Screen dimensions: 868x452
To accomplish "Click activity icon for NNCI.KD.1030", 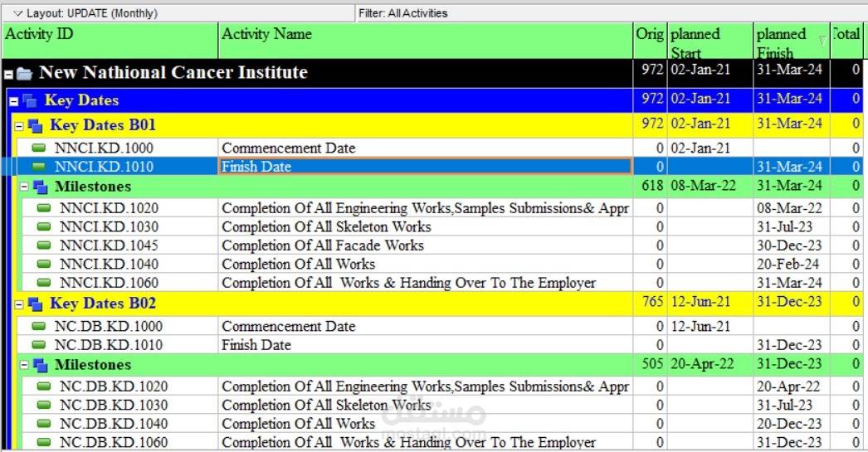I will [x=44, y=227].
